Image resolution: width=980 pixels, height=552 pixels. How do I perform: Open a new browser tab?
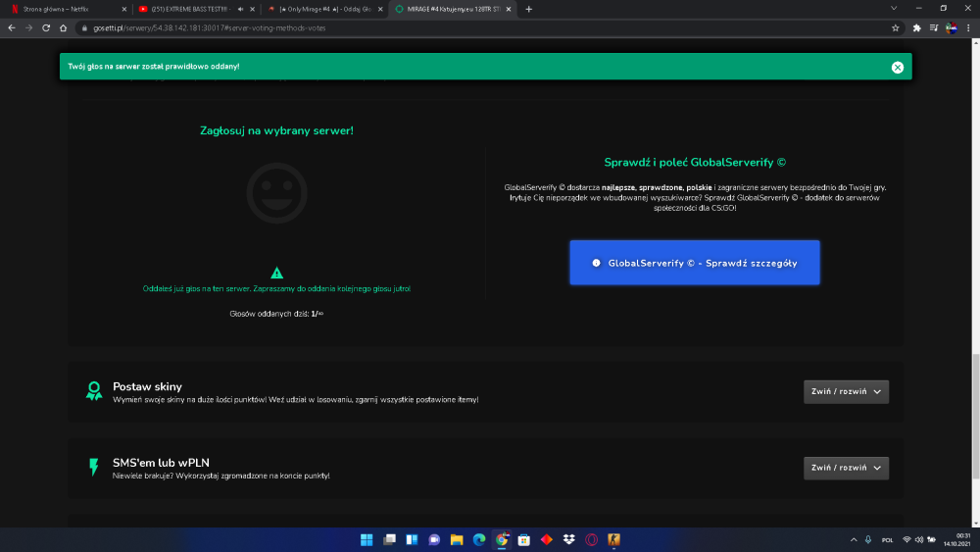[x=529, y=10]
